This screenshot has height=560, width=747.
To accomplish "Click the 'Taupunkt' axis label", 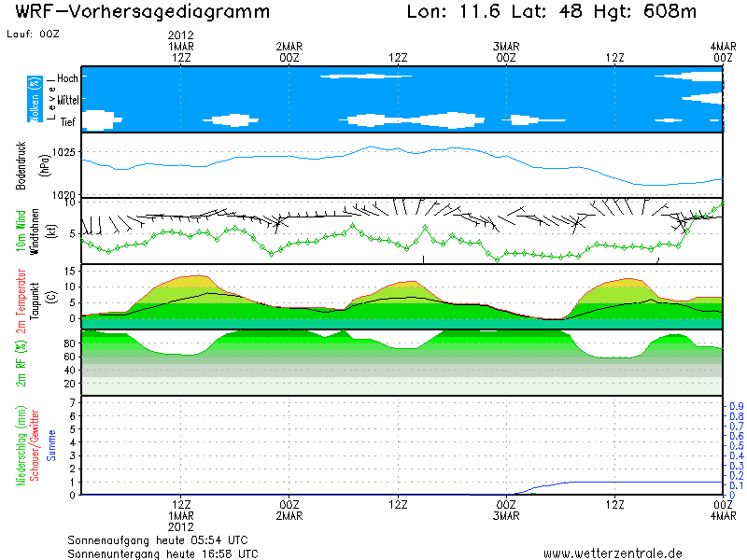I will (x=35, y=301).
